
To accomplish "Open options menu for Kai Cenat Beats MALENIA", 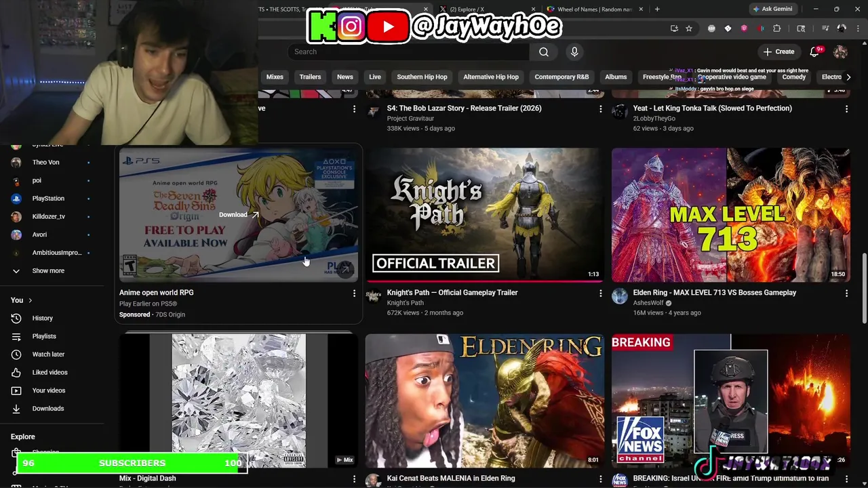I will click(600, 479).
